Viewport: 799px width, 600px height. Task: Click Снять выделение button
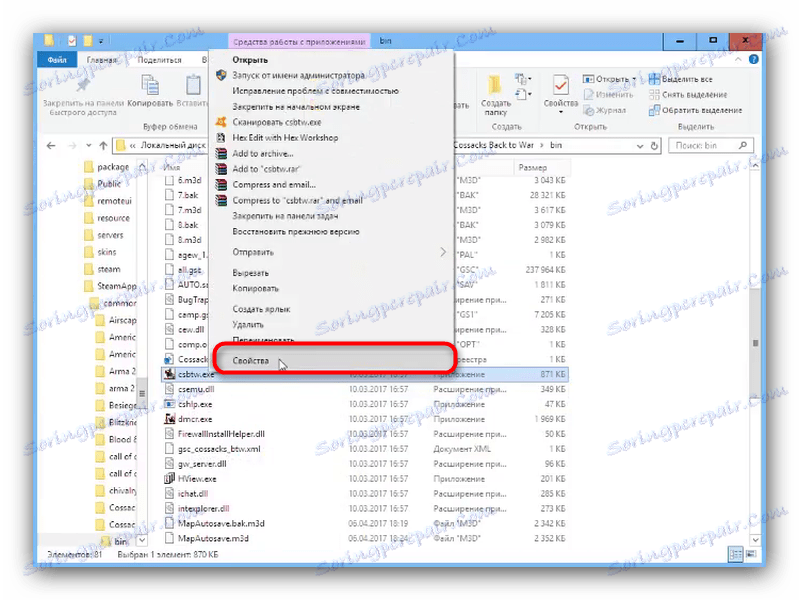(687, 94)
